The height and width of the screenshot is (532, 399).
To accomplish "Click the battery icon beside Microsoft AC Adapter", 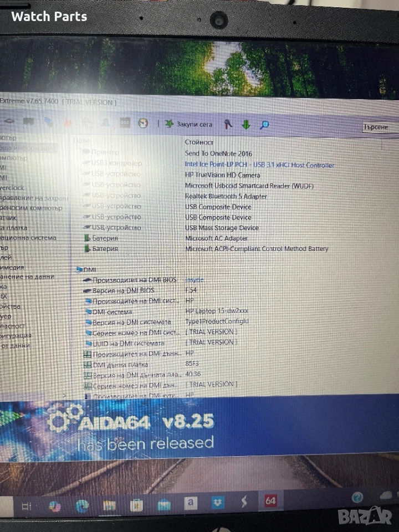I will (87, 238).
